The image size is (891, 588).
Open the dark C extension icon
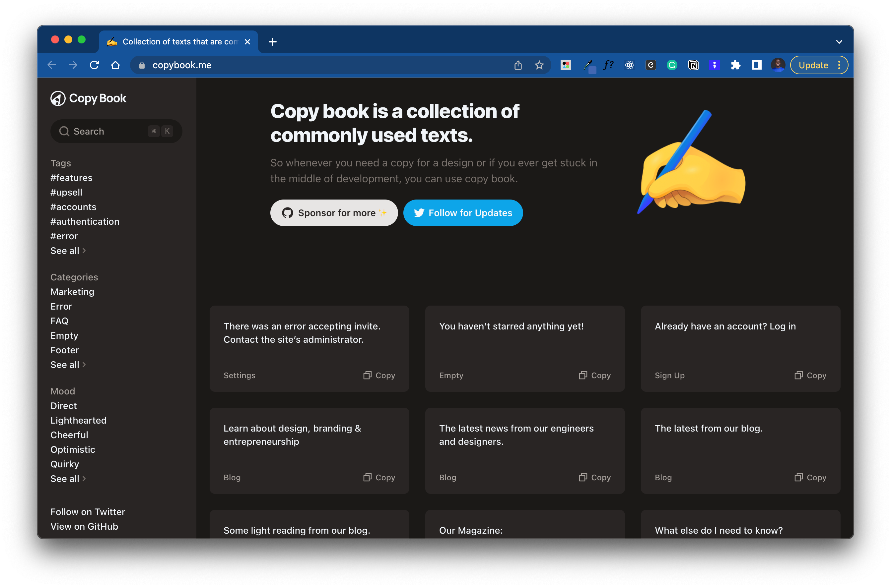click(x=651, y=65)
